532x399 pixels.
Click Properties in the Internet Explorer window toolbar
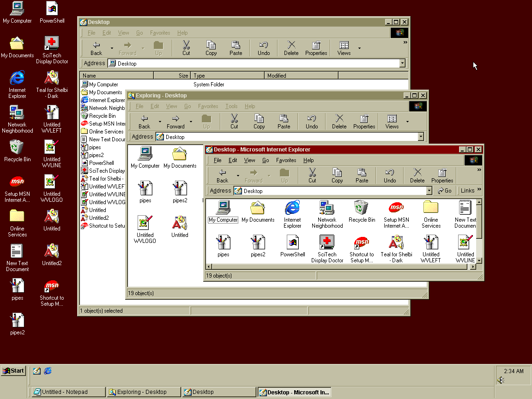[x=442, y=176]
